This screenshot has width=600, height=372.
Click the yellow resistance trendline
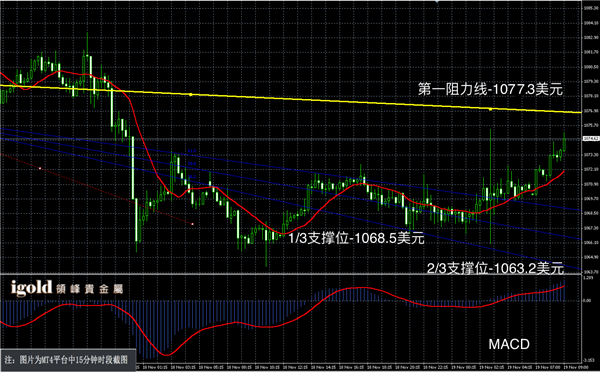pos(291,100)
